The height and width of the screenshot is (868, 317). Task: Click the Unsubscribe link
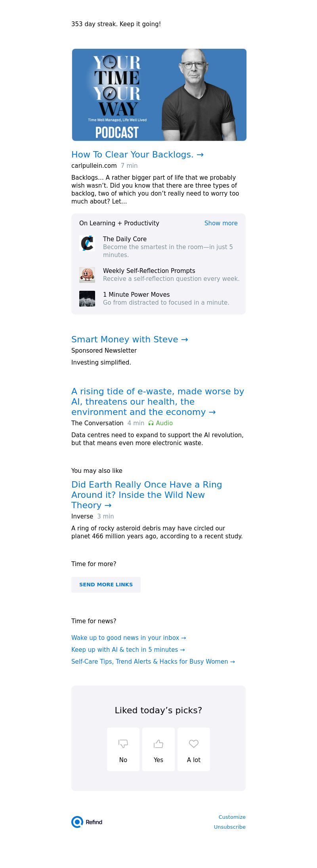(230, 827)
